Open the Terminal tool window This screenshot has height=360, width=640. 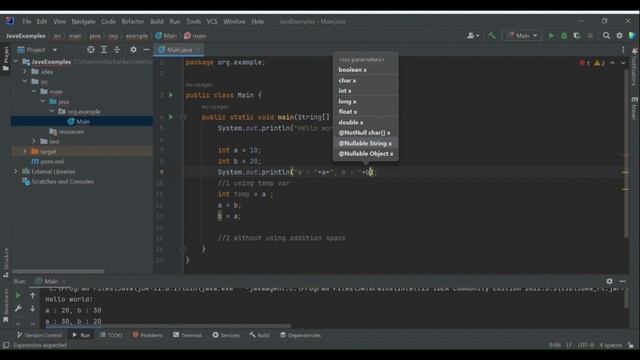tap(187, 335)
